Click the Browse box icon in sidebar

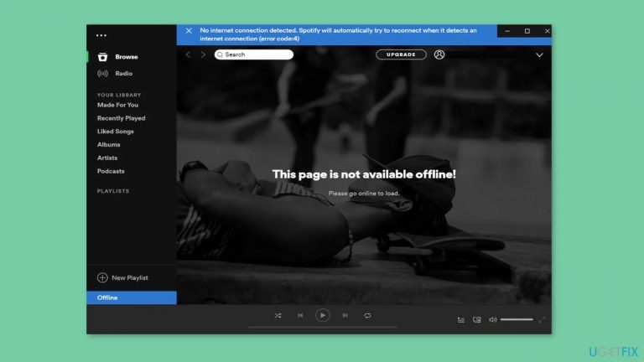tap(102, 57)
